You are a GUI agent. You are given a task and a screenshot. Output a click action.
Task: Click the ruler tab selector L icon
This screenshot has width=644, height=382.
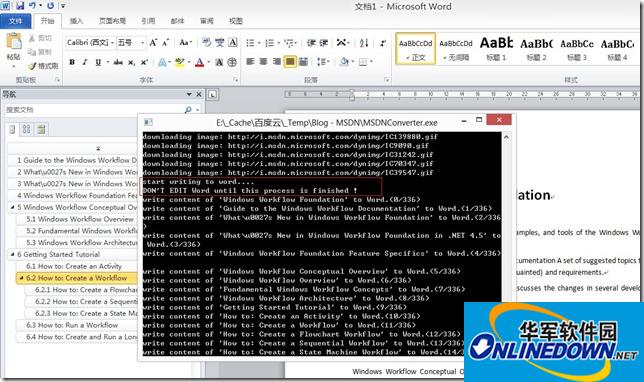212,94
